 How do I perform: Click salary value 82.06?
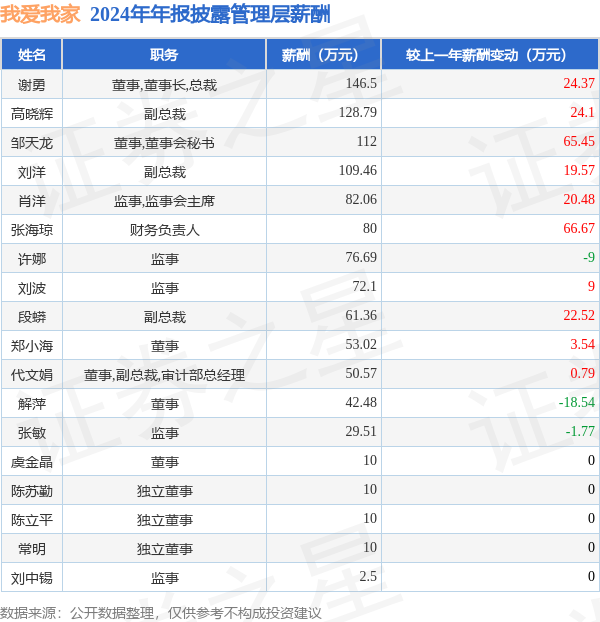point(361,199)
